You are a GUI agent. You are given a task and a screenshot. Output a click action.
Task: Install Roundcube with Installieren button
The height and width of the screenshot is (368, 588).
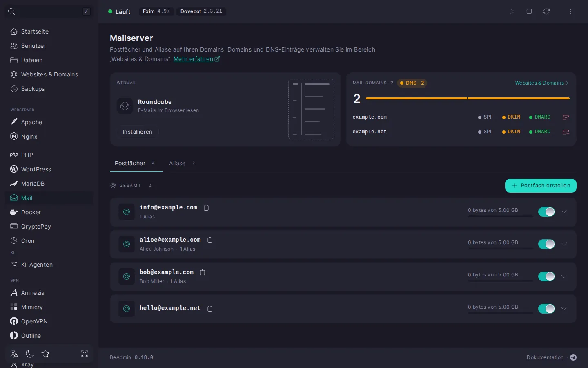138,132
